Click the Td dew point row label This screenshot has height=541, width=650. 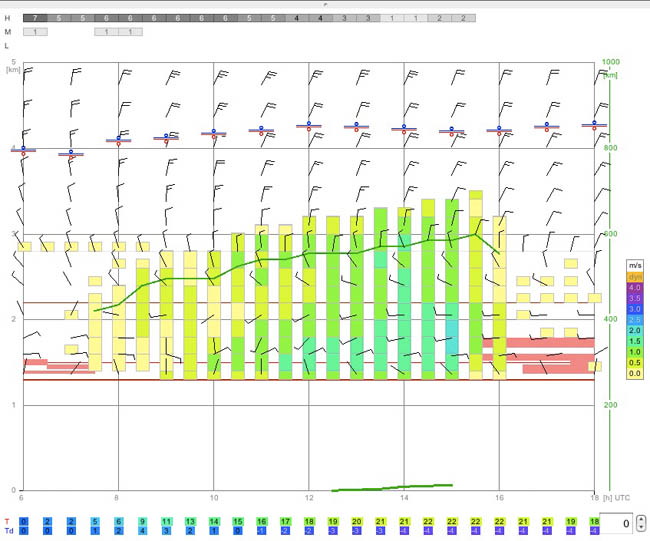[x=8, y=531]
